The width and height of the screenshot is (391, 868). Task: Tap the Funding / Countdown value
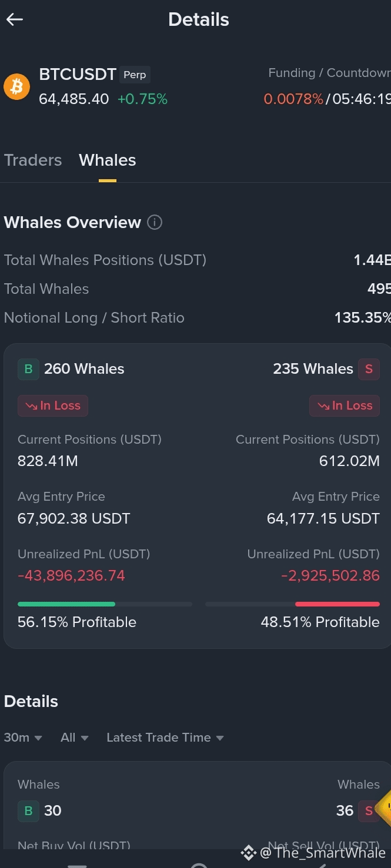[x=327, y=99]
